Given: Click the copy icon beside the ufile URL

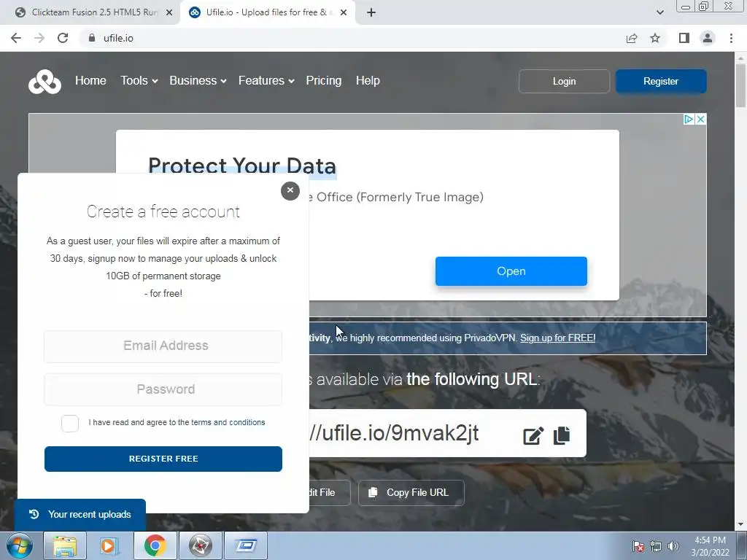Looking at the screenshot, I should point(562,435).
